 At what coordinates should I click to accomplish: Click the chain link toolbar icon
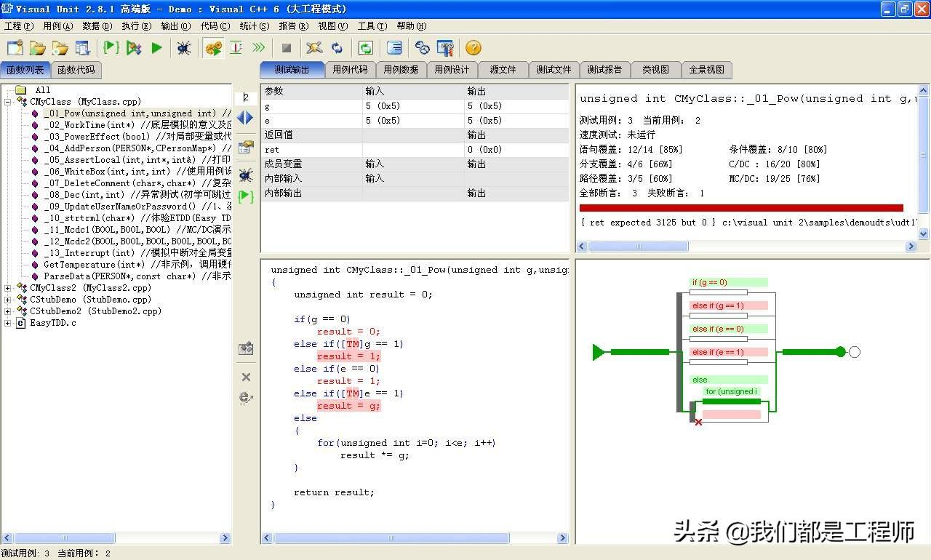[423, 48]
